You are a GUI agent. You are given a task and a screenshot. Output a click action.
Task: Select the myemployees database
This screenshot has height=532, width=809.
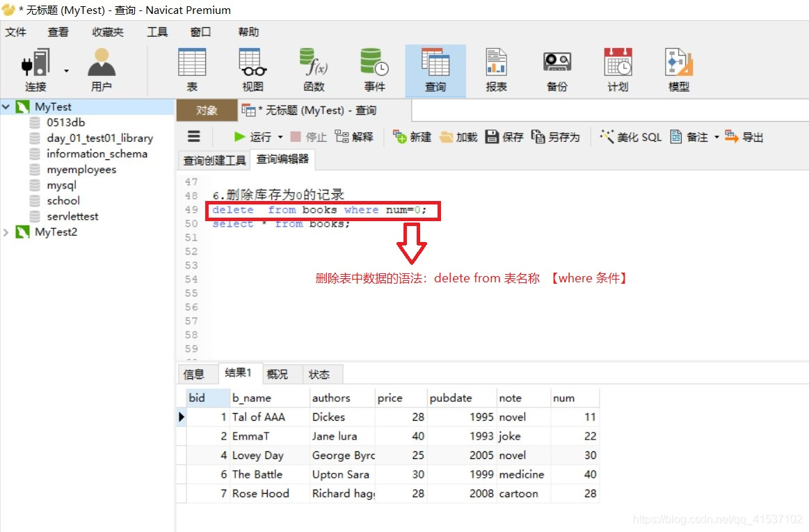coord(81,169)
